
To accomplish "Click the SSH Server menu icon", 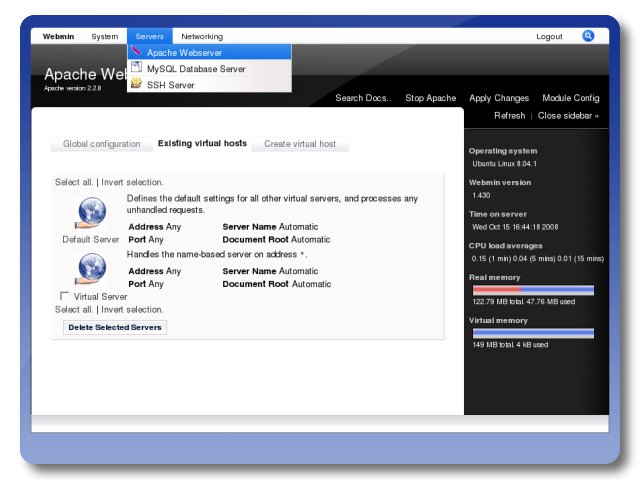I will 136,85.
